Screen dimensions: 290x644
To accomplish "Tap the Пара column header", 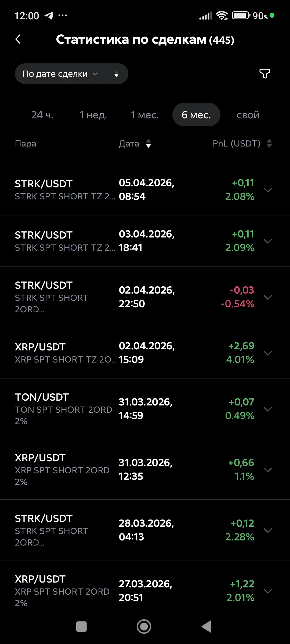I will [x=26, y=144].
